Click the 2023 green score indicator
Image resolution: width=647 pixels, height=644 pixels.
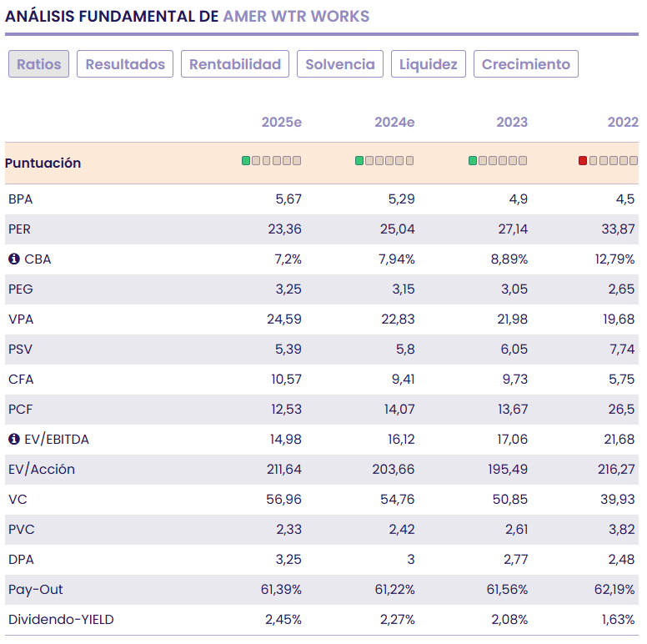pos(473,160)
